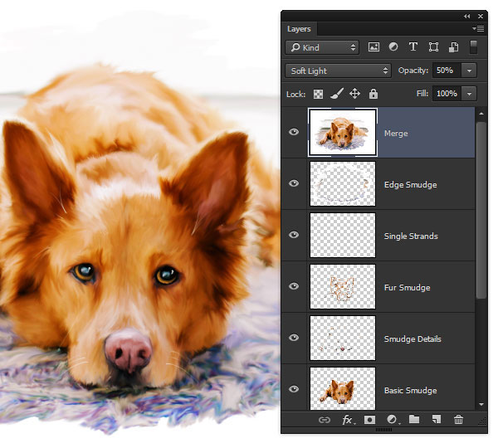This screenshot has height=448, width=498.
Task: Click the Single Strands layer name
Action: point(411,236)
